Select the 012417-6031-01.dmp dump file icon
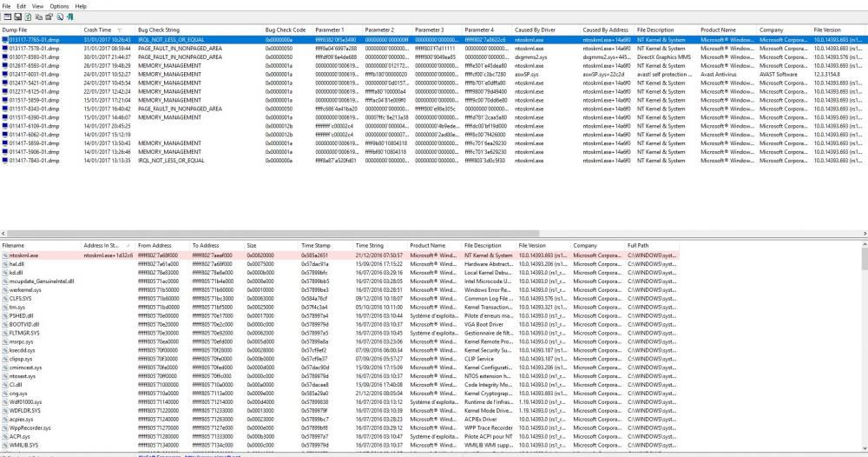 5,75
